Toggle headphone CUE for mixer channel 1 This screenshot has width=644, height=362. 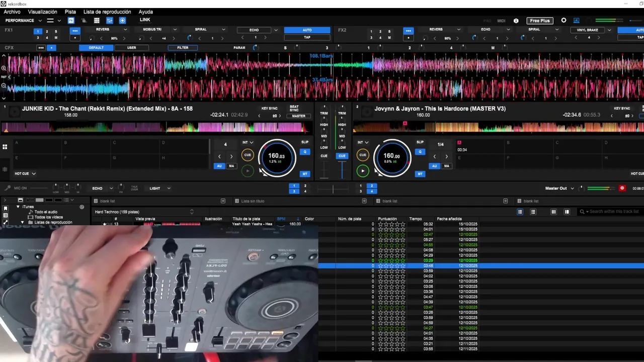pyautogui.click(x=324, y=156)
